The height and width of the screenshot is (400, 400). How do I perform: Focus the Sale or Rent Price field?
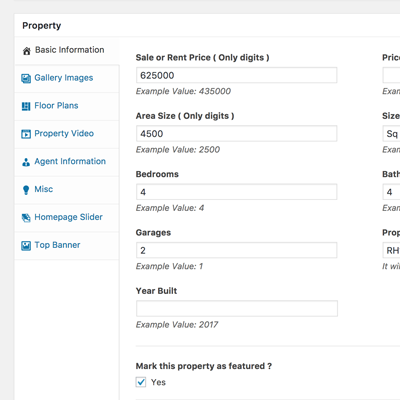(237, 75)
